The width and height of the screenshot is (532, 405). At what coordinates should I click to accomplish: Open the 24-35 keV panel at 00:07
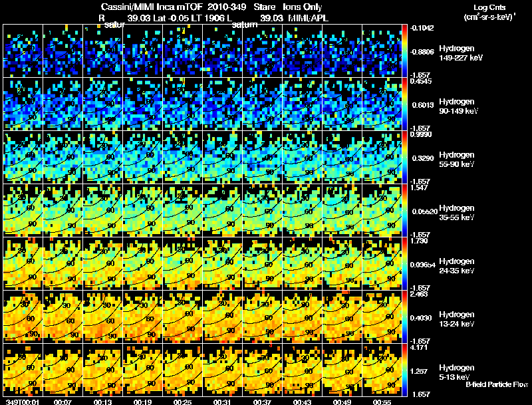click(x=63, y=263)
